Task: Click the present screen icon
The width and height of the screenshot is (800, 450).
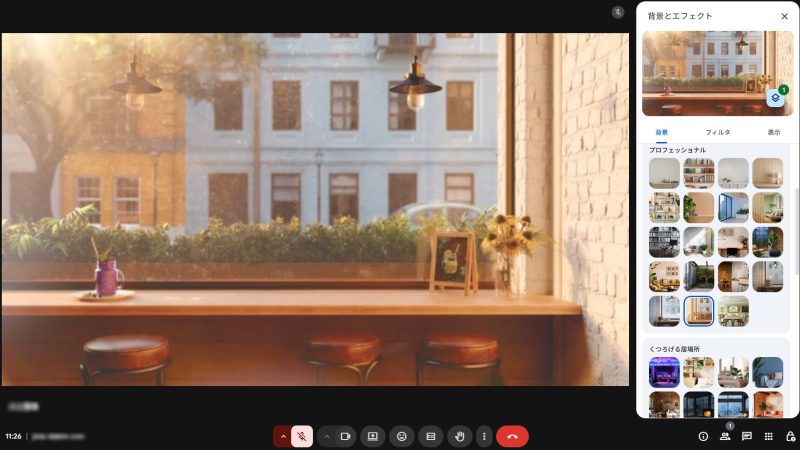Action: [373, 436]
